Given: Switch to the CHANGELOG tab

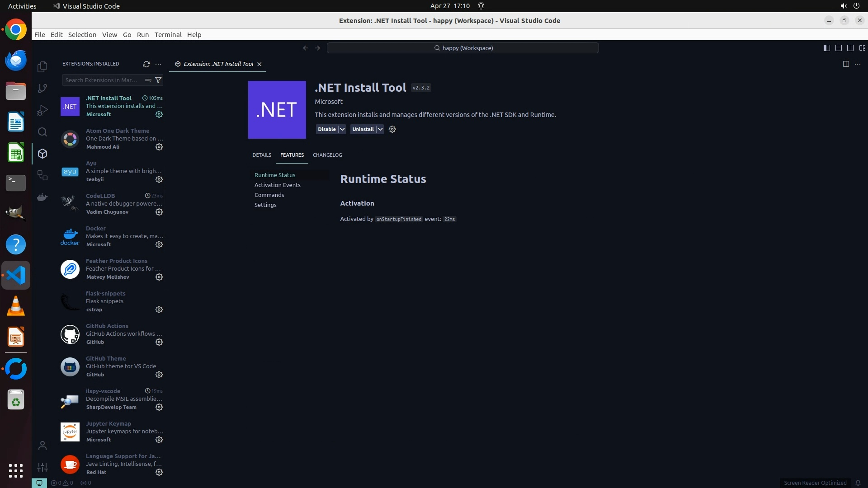Looking at the screenshot, I should (x=327, y=155).
